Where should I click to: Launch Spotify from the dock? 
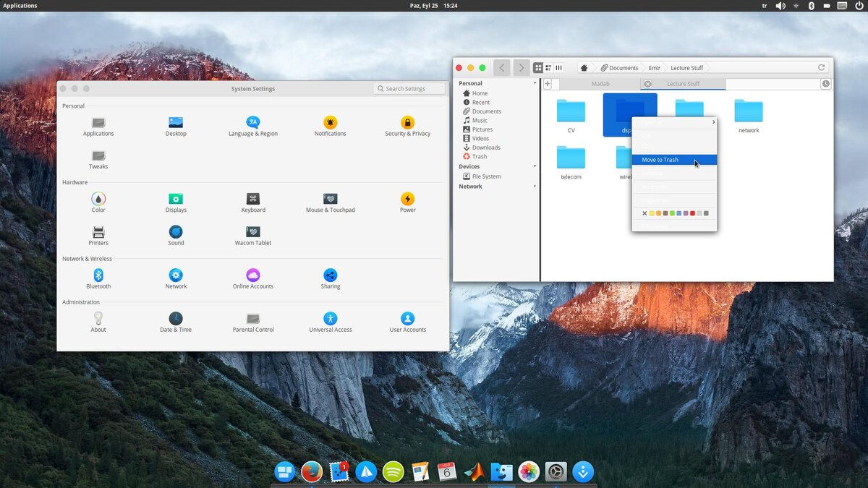point(393,472)
